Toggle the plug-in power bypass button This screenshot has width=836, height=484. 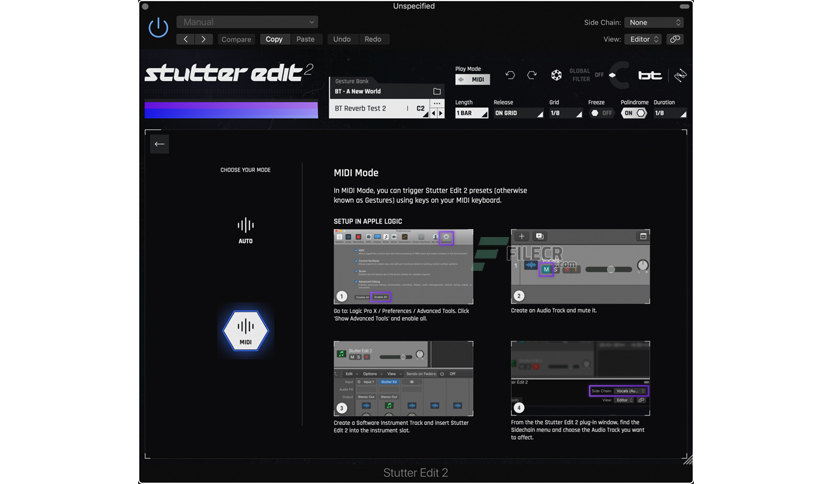coord(158,28)
